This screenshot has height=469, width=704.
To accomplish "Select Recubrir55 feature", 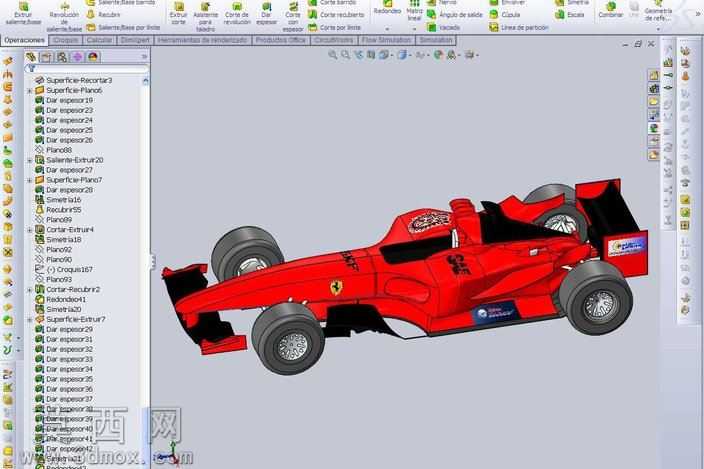I will (58, 210).
